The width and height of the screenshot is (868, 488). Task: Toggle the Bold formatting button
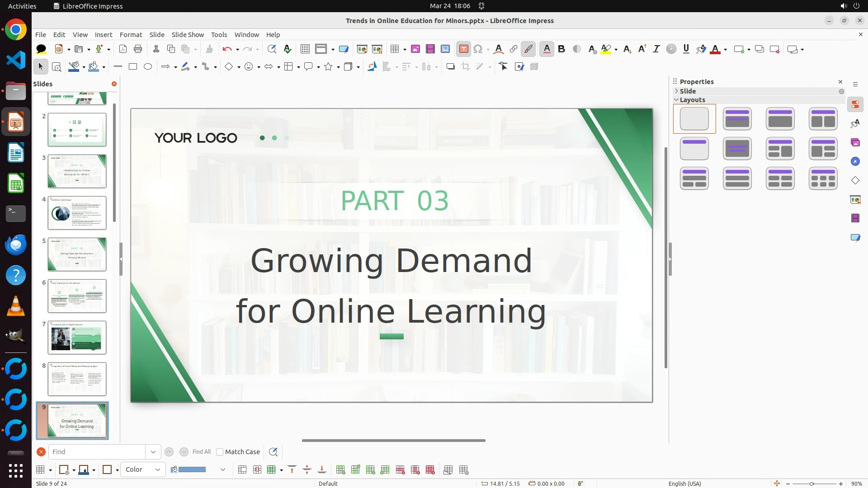tap(561, 49)
